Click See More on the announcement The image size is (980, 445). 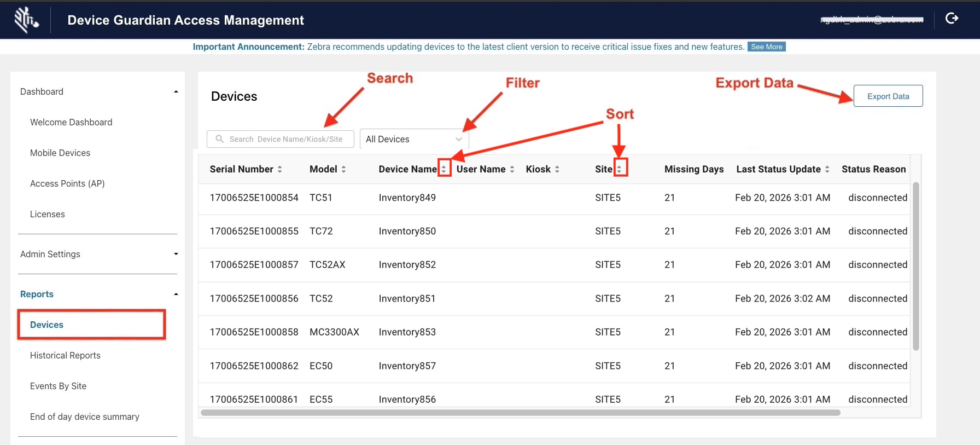[x=766, y=47]
